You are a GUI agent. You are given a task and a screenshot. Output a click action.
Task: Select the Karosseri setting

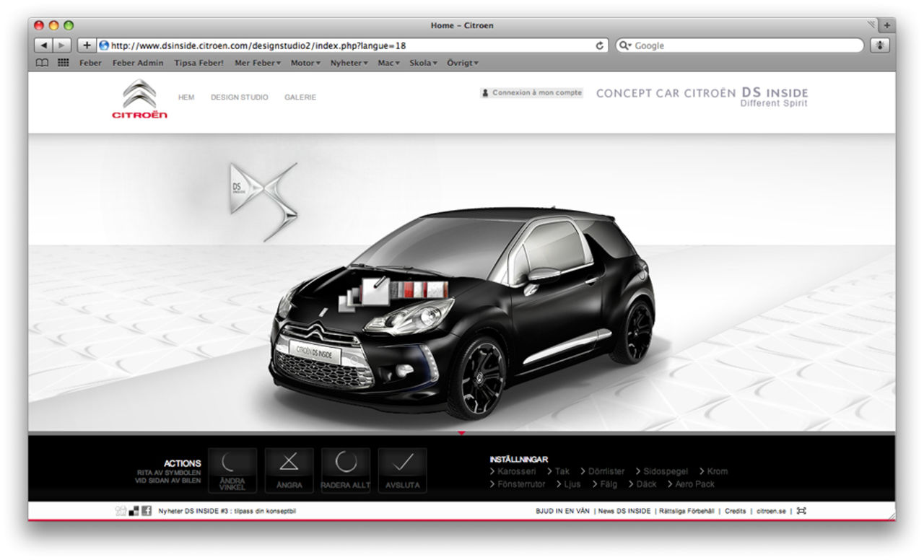pos(516,471)
